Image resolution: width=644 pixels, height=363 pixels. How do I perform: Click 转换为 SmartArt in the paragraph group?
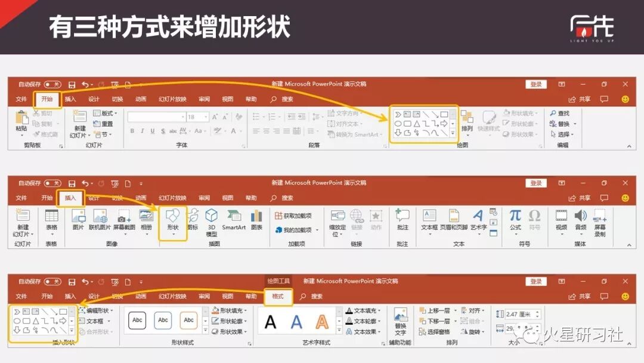[355, 134]
